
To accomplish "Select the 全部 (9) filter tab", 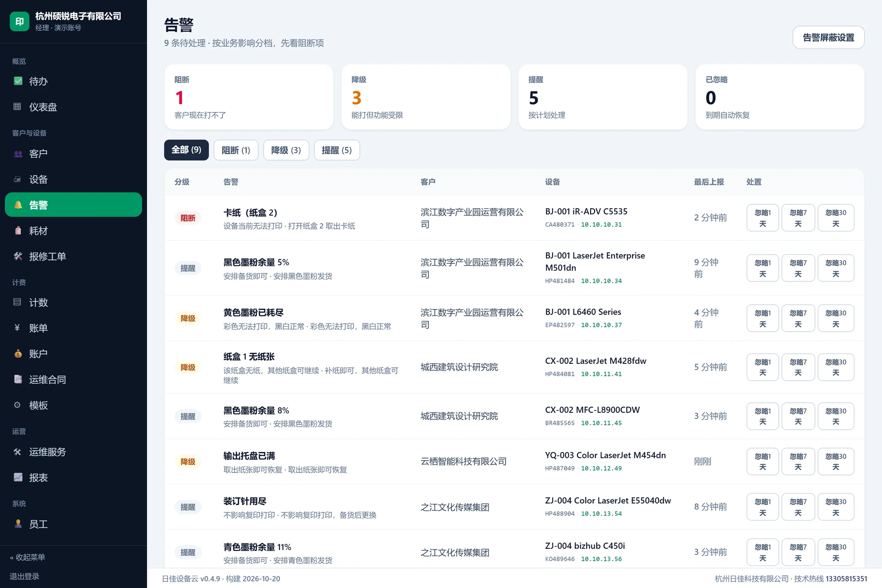I will coord(186,150).
